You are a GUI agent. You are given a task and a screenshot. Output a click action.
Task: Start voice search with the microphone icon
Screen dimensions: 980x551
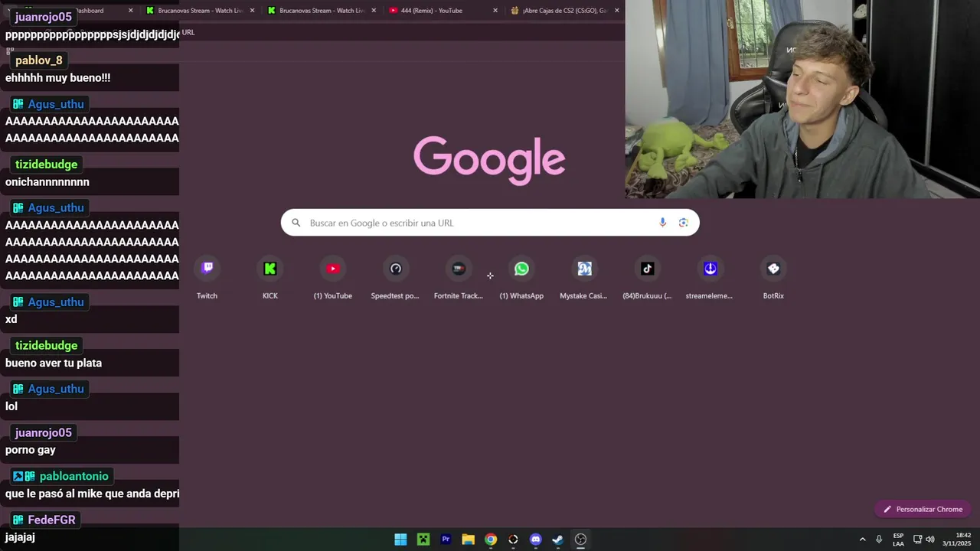coord(662,223)
